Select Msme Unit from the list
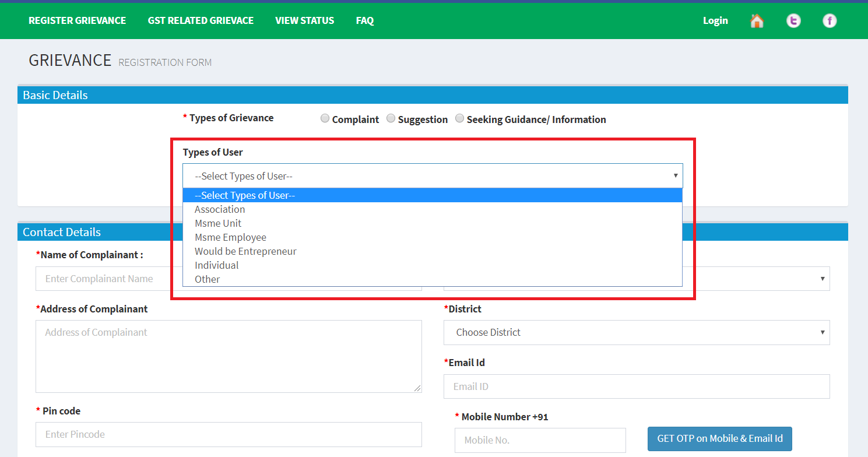The image size is (868, 457). (218, 223)
